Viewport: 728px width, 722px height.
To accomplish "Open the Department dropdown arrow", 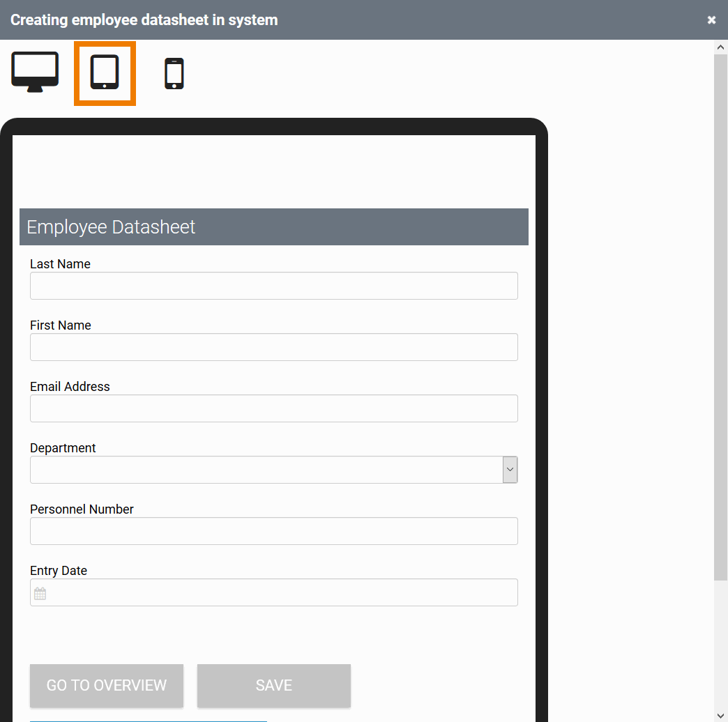I will [x=510, y=470].
